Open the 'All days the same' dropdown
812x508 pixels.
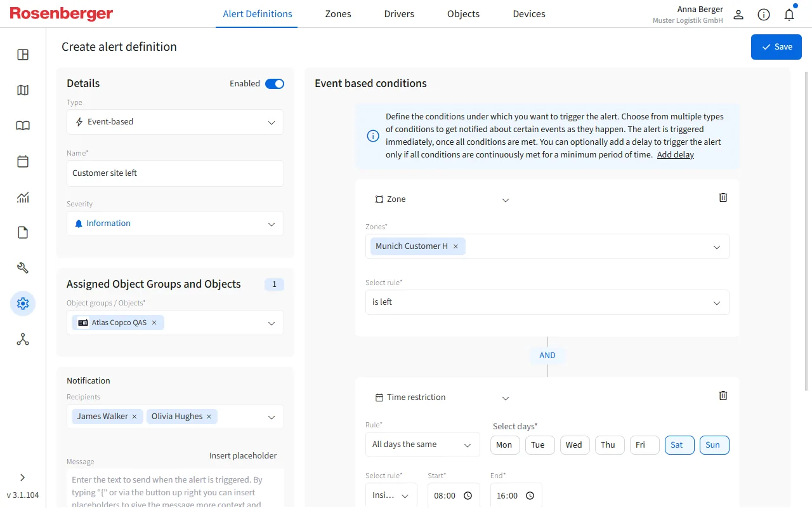click(x=422, y=444)
